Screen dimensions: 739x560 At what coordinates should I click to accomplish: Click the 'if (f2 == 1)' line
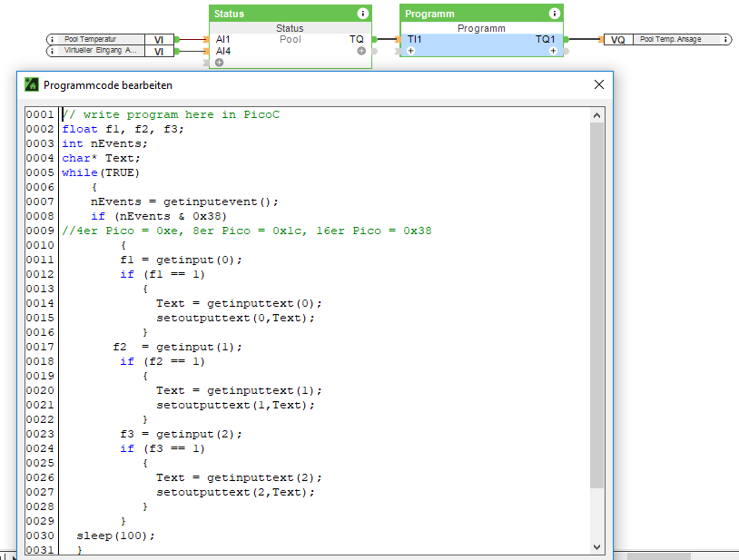coord(163,362)
